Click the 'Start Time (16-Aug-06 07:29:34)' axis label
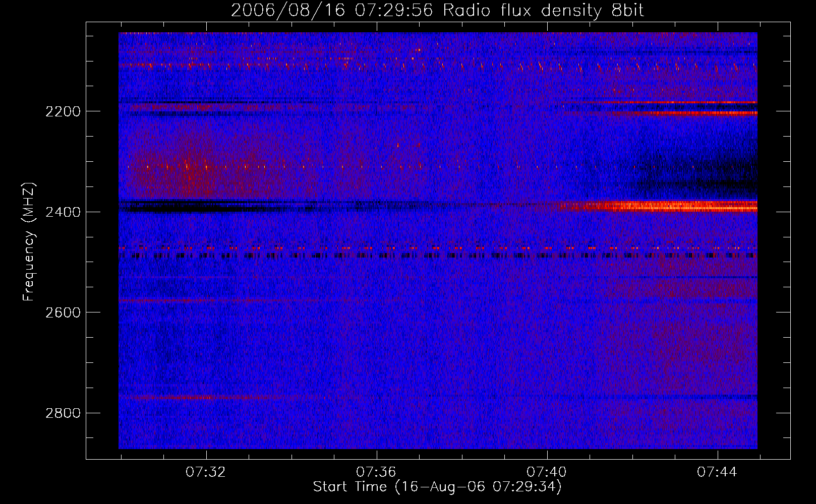This screenshot has height=504, width=816. 437,487
